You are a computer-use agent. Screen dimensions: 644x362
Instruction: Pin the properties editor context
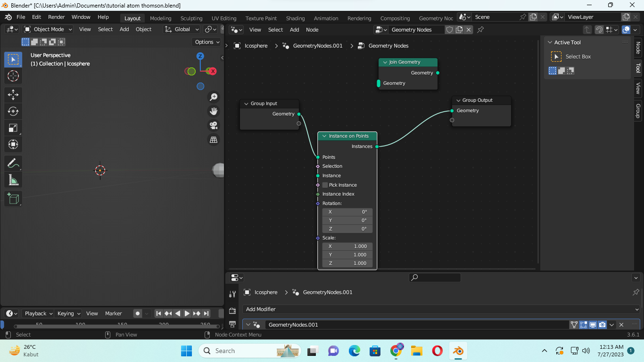pos(636,292)
